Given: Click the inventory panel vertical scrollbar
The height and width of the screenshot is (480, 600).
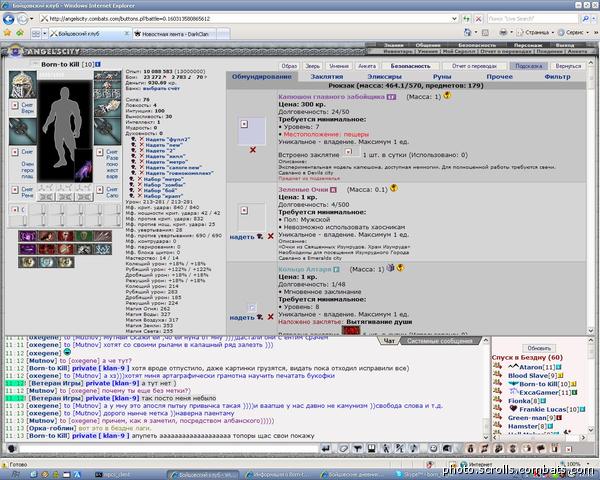Looking at the screenshot, I should pyautogui.click(x=590, y=196).
